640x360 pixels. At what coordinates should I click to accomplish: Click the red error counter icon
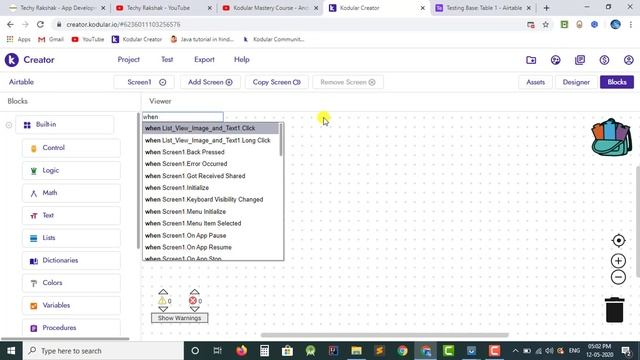point(193,301)
